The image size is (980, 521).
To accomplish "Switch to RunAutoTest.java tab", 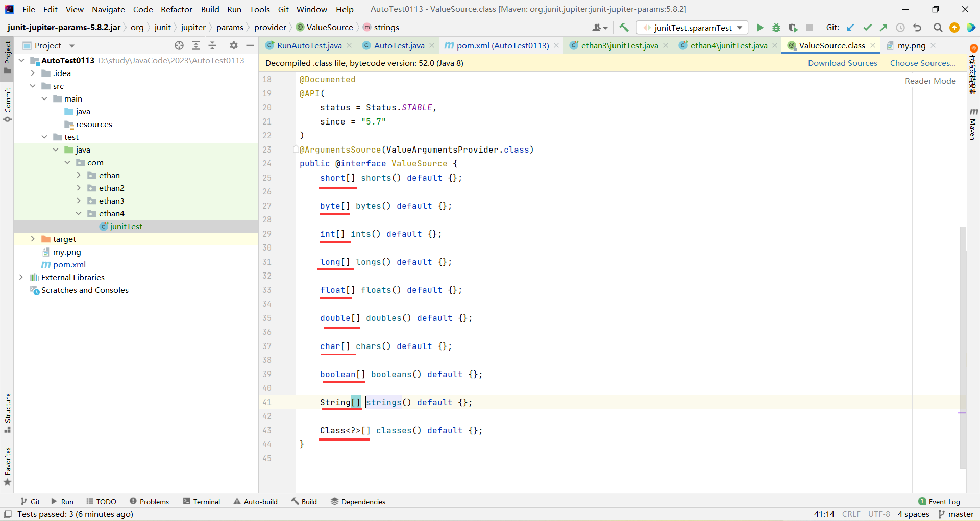I will (309, 45).
